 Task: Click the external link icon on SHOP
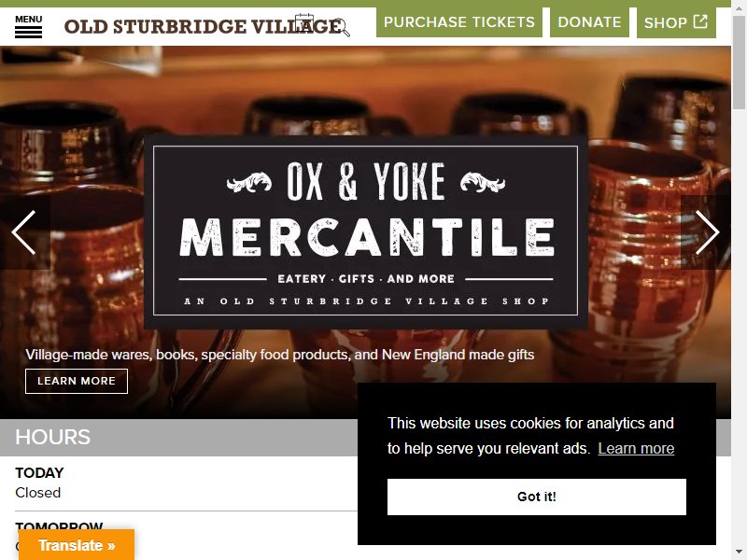click(700, 21)
